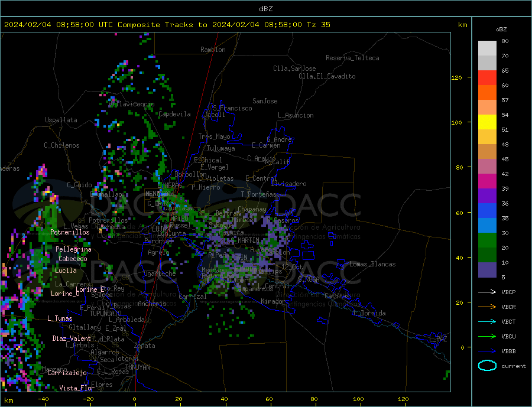Select the gold 48-51 dBZ swatch
Screen dimensions: 532x407
(487, 136)
